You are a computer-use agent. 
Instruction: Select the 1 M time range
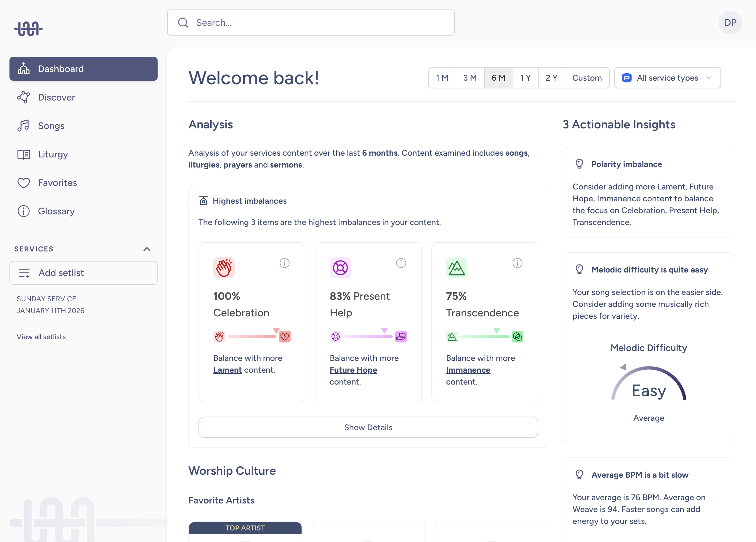click(442, 78)
